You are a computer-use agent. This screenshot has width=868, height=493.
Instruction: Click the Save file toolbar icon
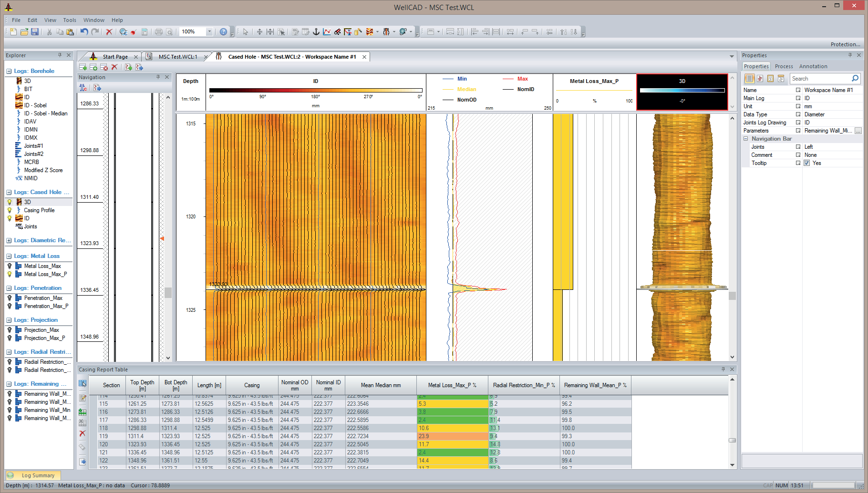[35, 32]
